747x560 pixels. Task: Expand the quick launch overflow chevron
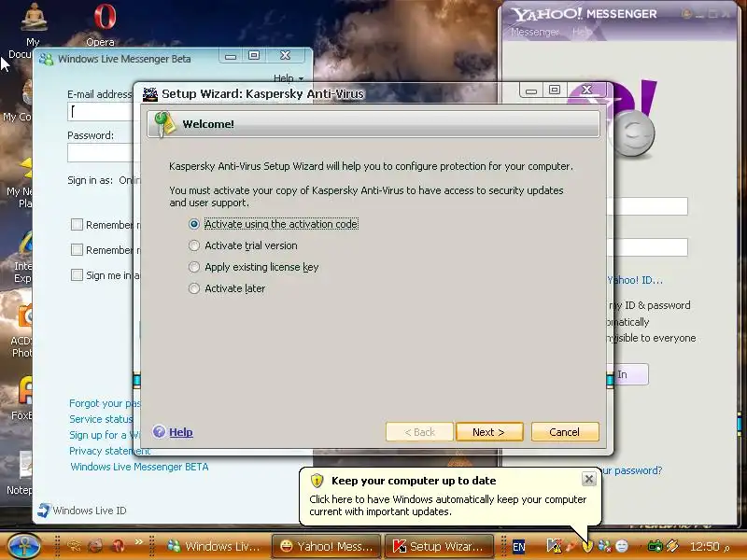click(x=138, y=541)
